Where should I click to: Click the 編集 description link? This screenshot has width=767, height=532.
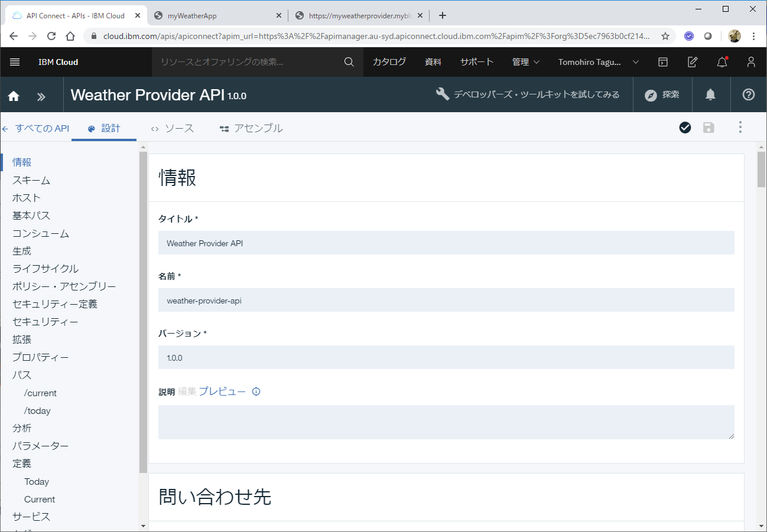coord(187,391)
